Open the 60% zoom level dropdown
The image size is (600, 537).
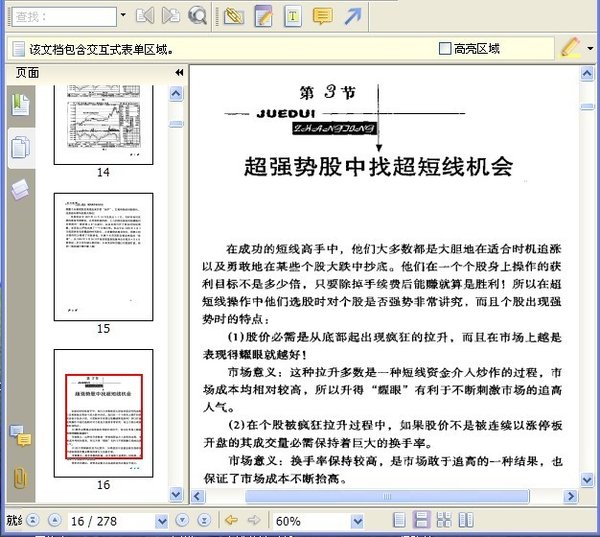(357, 521)
